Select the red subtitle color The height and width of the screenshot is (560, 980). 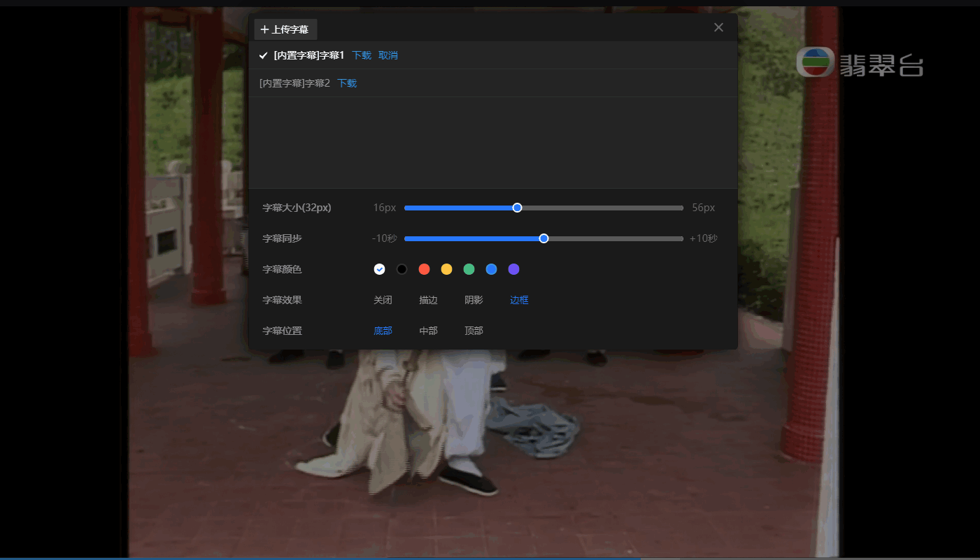coord(424,269)
